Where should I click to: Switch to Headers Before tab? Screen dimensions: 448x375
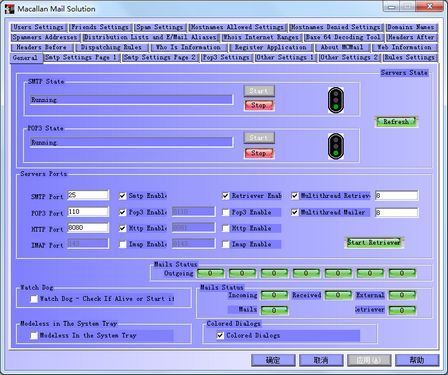click(42, 47)
